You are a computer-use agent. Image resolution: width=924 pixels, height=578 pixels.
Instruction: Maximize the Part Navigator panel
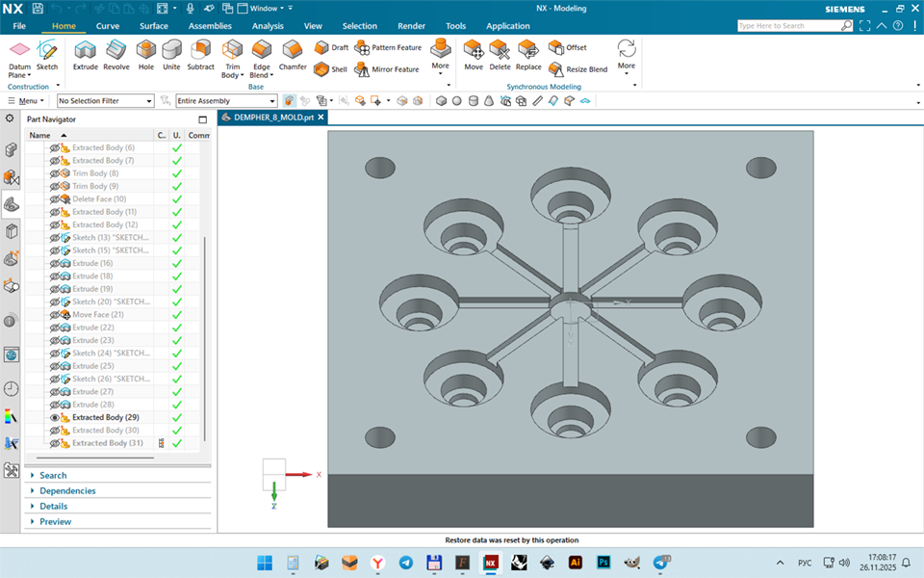click(x=203, y=119)
